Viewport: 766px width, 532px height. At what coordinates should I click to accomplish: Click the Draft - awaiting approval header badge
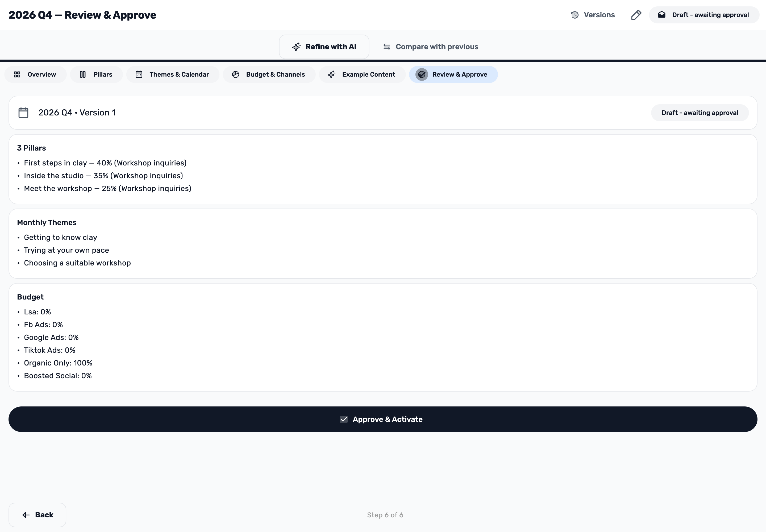coord(704,15)
